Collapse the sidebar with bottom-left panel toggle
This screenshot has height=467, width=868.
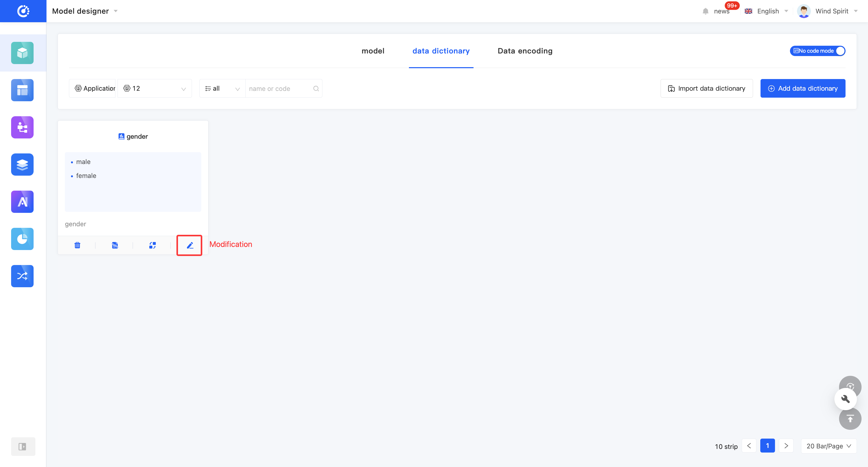[x=22, y=446]
